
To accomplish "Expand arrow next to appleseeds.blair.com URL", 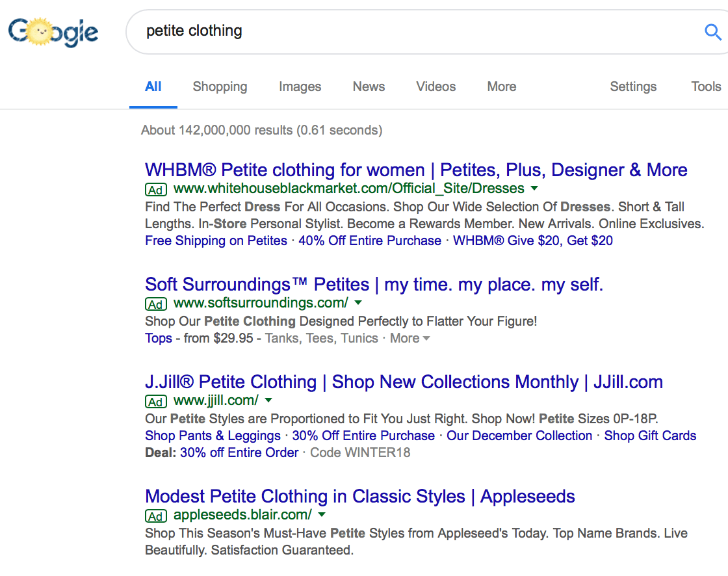I will pyautogui.click(x=322, y=515).
